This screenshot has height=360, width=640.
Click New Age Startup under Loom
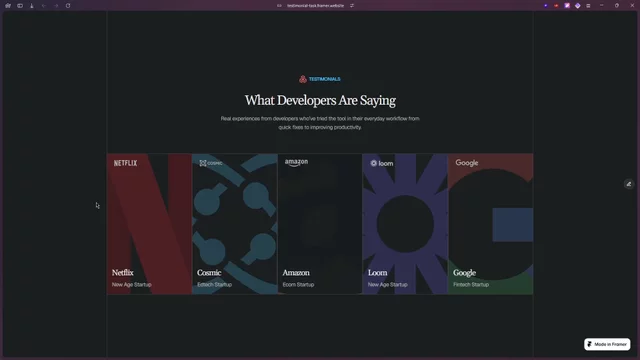coord(387,284)
